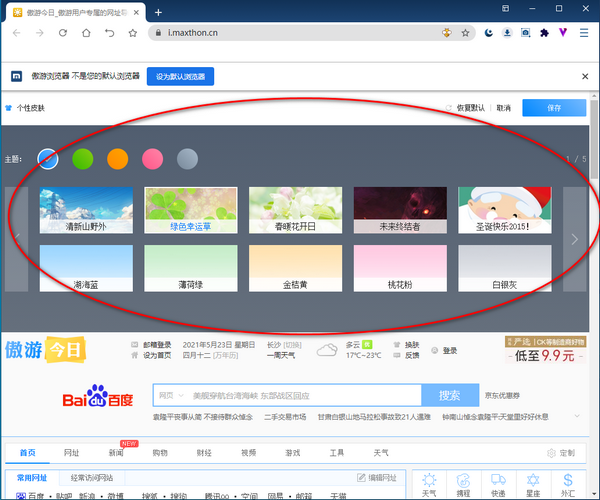Click 设为默认浏览器 button

pyautogui.click(x=180, y=76)
